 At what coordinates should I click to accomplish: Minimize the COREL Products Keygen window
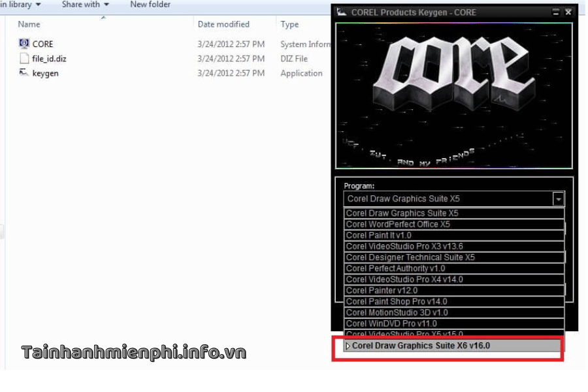coord(555,12)
